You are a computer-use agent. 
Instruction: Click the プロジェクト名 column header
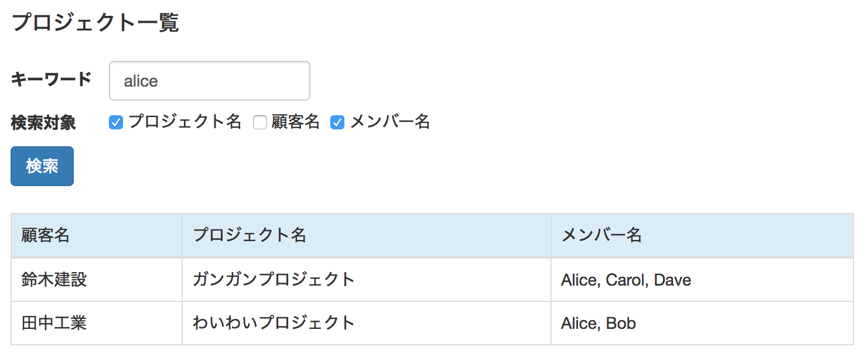pyautogui.click(x=248, y=235)
